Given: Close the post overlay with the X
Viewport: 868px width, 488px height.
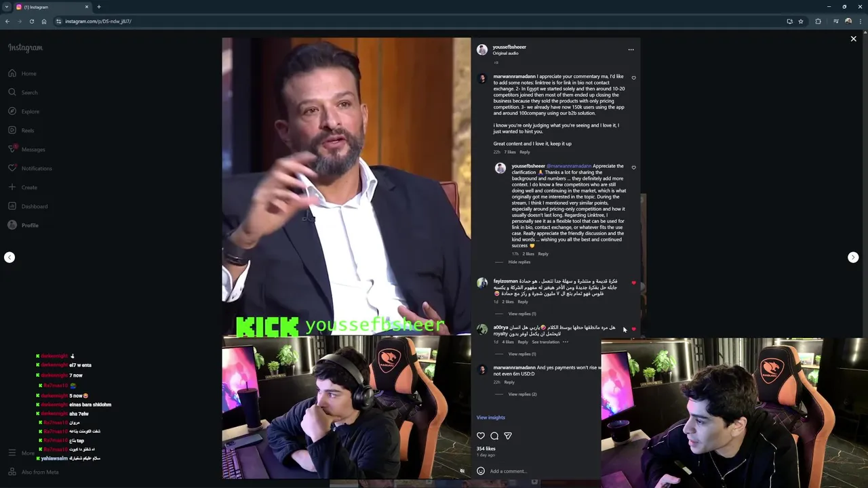Looking at the screenshot, I should tap(854, 39).
